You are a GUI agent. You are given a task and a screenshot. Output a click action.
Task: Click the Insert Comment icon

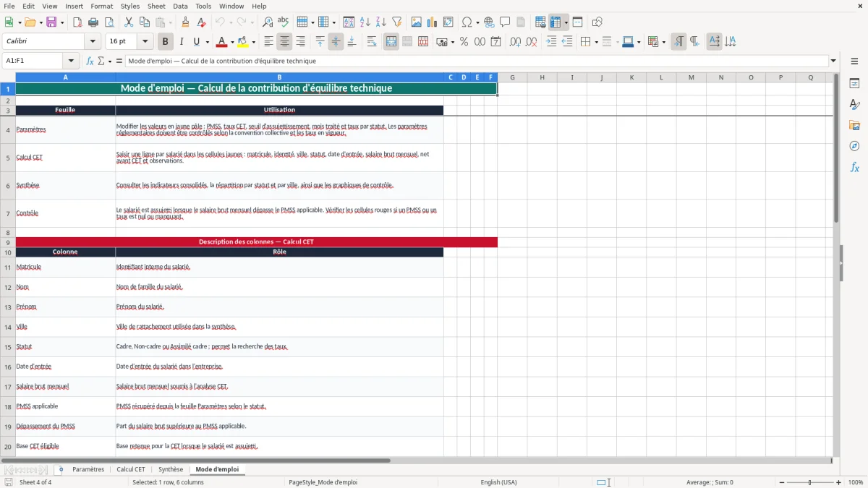tap(505, 22)
